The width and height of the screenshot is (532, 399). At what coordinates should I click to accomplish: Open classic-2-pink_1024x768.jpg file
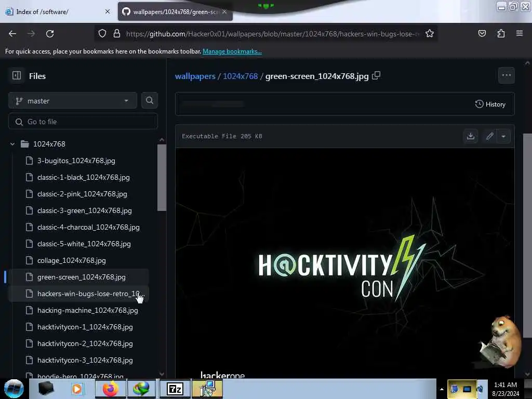click(x=82, y=194)
